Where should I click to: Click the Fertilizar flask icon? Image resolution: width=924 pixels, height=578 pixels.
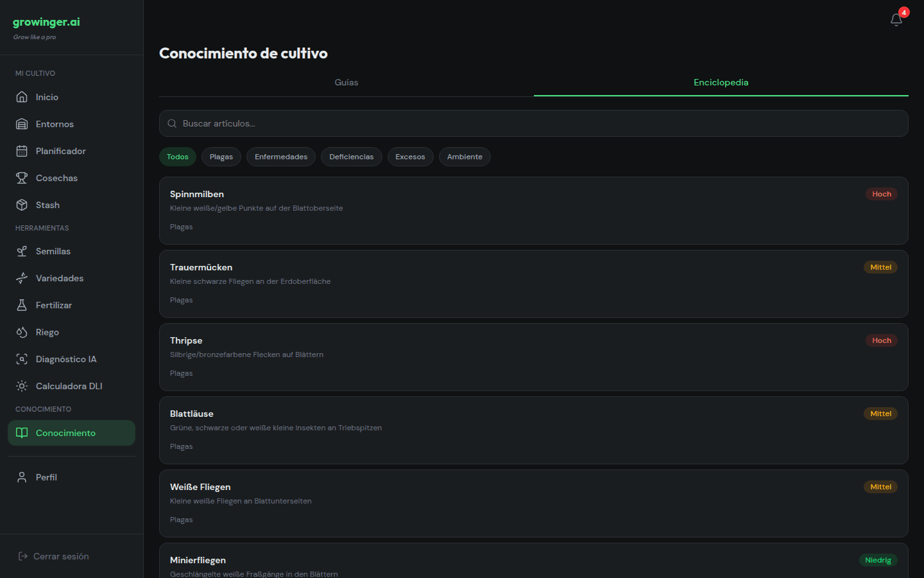coord(22,305)
